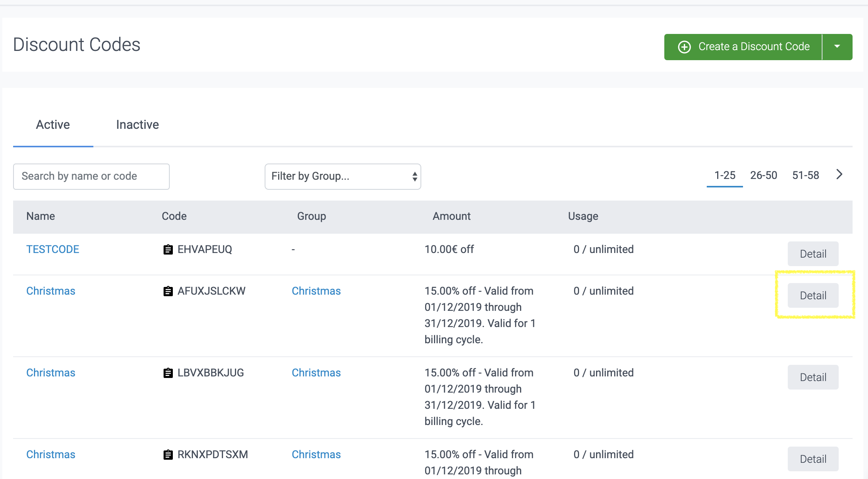868x479 pixels.
Task: Switch to the Inactive tab
Action: tap(137, 125)
